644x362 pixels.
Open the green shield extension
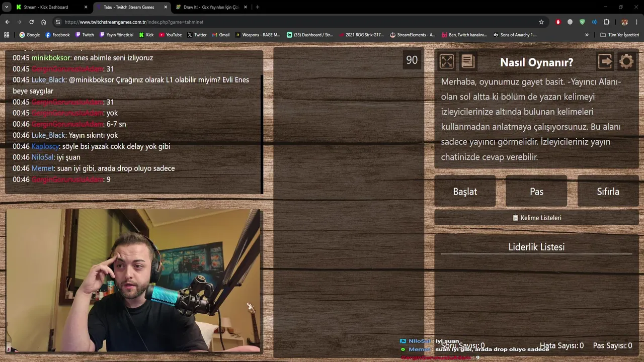[x=582, y=22]
